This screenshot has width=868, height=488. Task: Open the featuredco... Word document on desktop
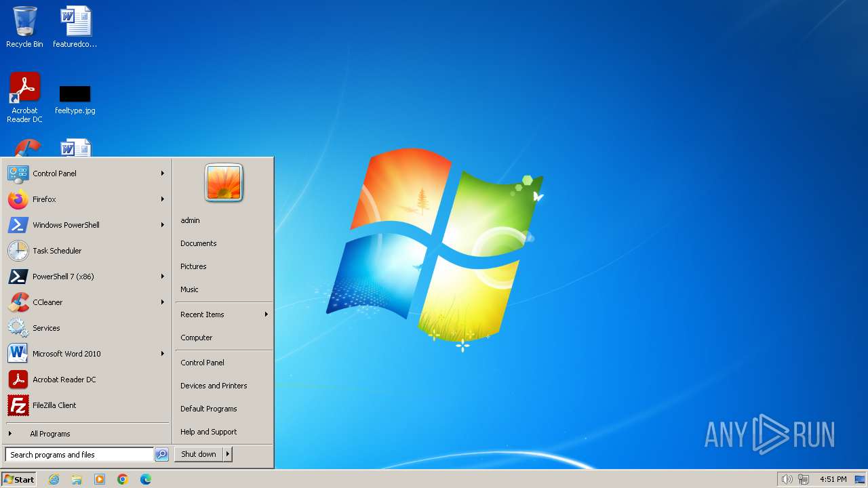point(75,28)
